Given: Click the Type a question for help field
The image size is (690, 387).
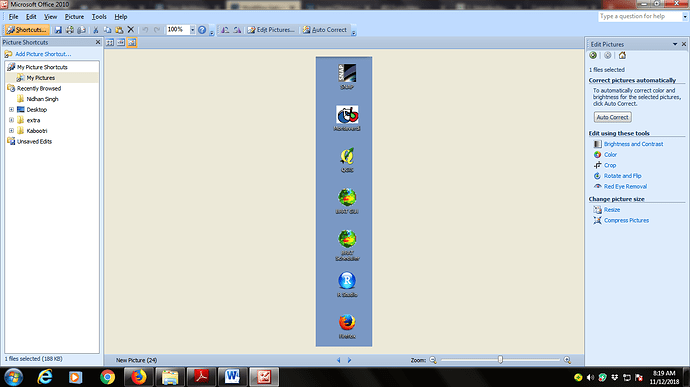Looking at the screenshot, I should point(640,16).
